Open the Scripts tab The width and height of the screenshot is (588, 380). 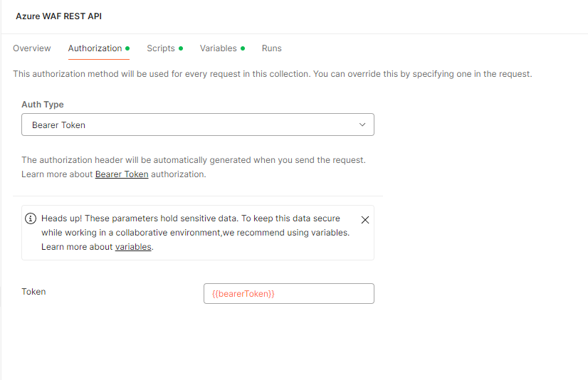point(161,48)
